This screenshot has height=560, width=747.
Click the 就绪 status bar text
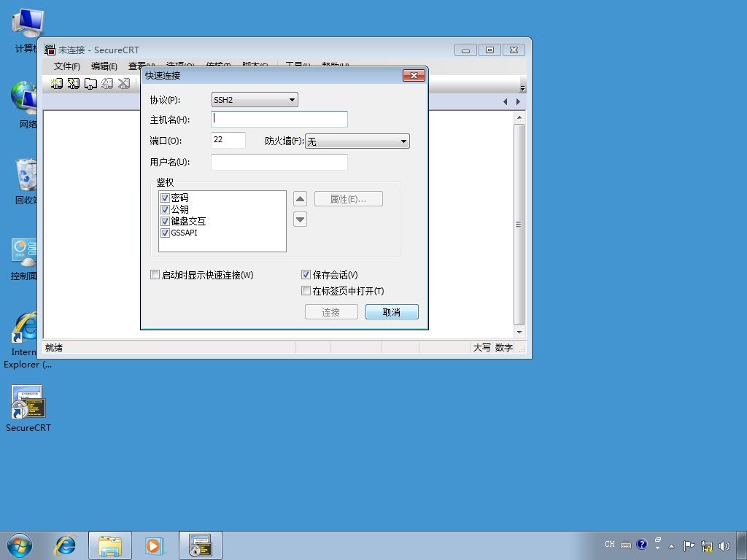pos(54,348)
